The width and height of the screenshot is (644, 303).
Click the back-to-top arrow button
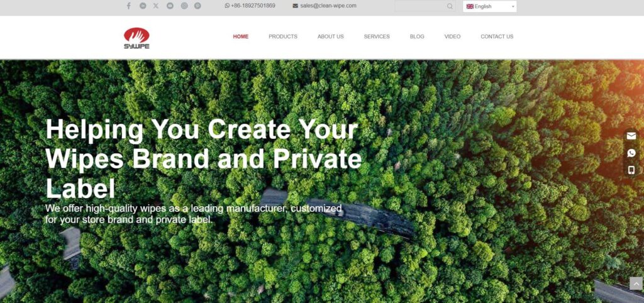click(636, 284)
